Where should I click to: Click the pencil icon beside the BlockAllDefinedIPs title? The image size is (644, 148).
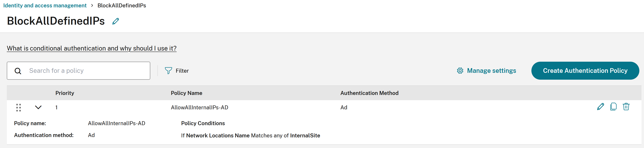point(115,21)
